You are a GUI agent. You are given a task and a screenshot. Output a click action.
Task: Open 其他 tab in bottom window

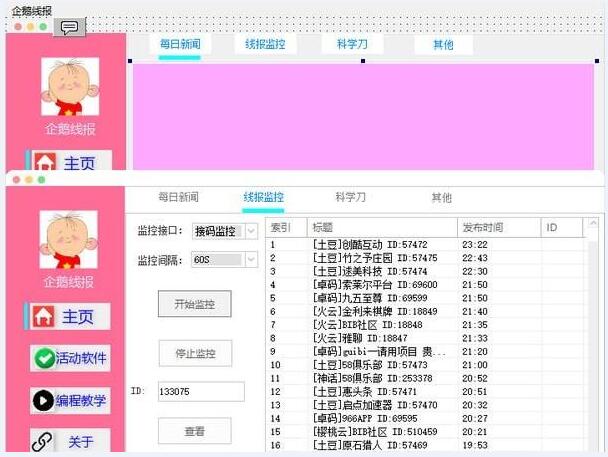[x=442, y=198]
